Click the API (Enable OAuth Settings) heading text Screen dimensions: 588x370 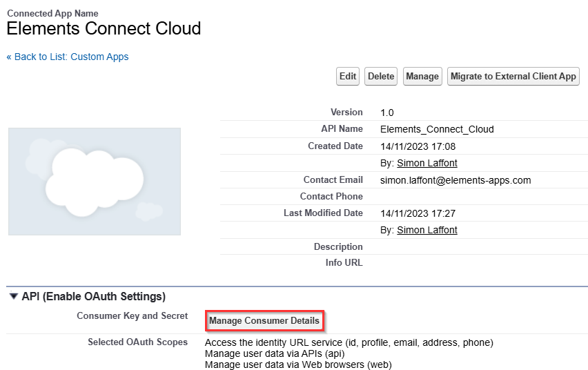[x=94, y=297]
